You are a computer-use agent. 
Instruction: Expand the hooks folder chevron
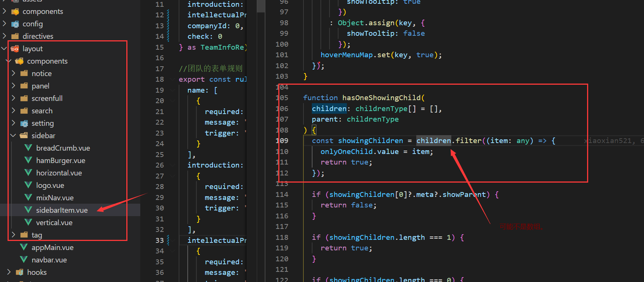[9, 272]
